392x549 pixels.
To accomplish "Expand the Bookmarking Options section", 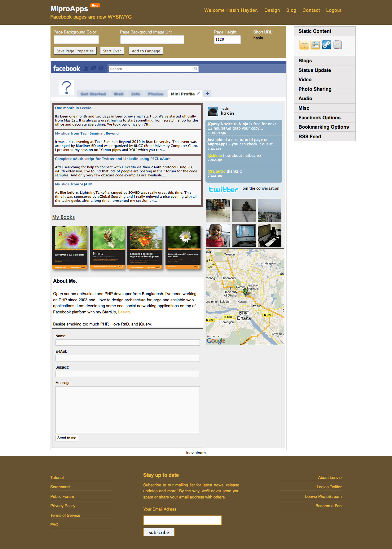I will pos(324,127).
